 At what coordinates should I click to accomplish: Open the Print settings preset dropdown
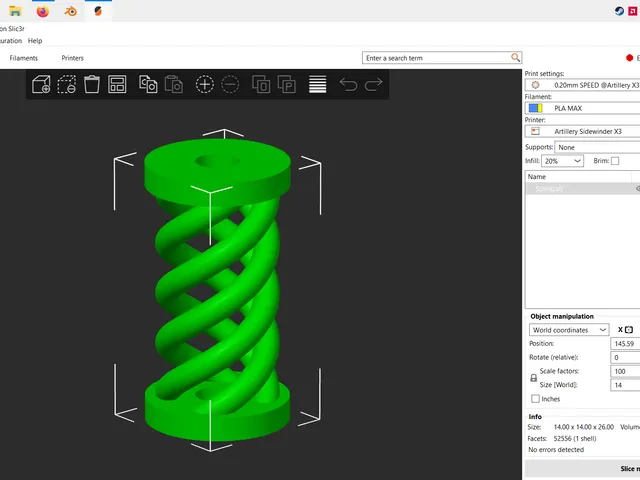click(582, 85)
